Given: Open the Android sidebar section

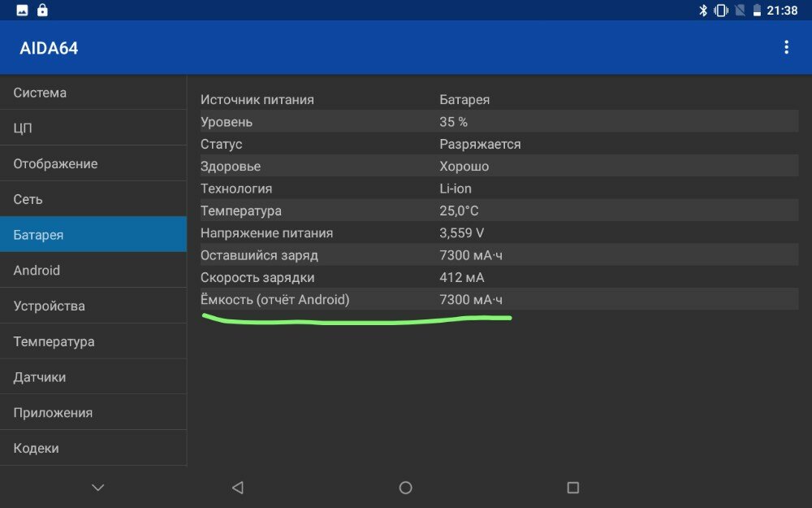Looking at the screenshot, I should tap(93, 270).
